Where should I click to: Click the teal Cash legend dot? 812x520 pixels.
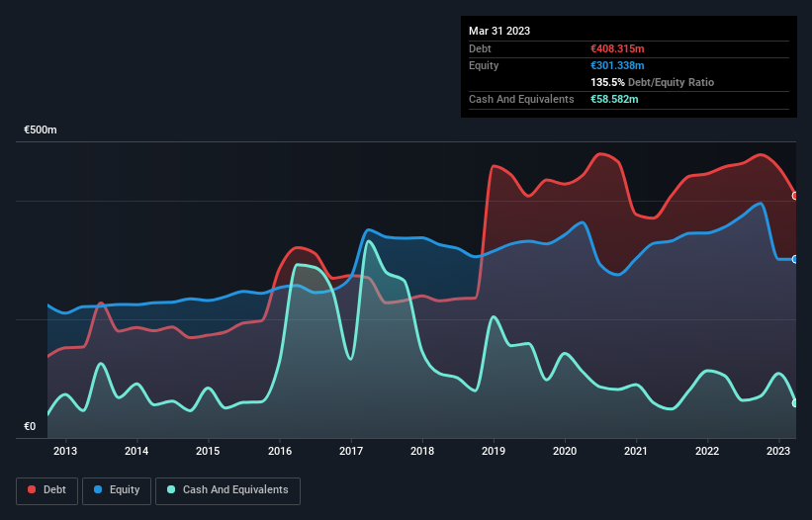coord(171,489)
